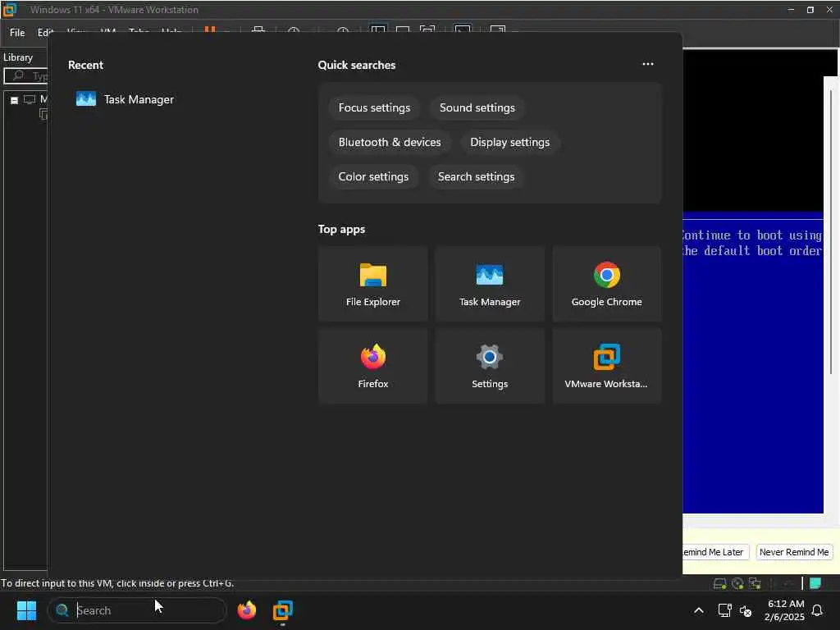Select the Color settings quick search

tap(373, 176)
